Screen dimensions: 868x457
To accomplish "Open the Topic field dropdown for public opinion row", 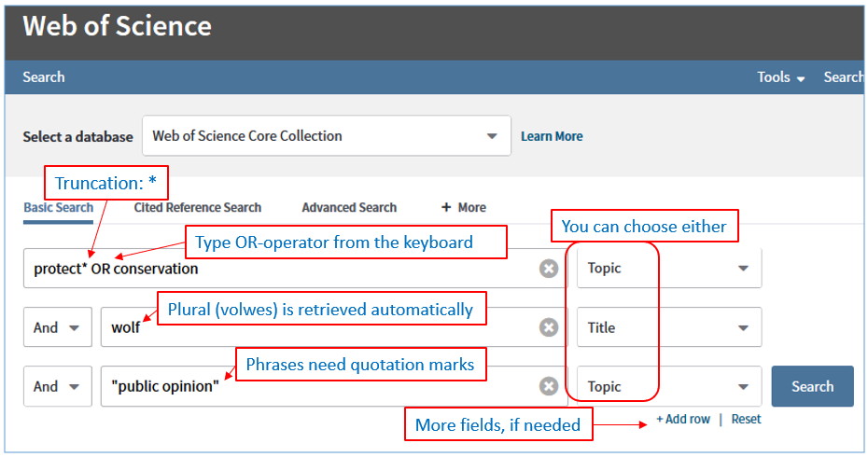I will (669, 386).
